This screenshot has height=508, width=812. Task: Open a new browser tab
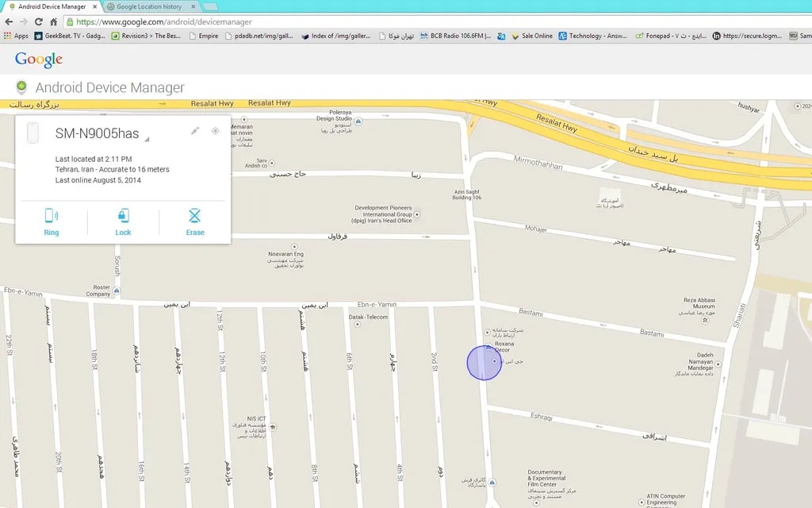pos(210,6)
